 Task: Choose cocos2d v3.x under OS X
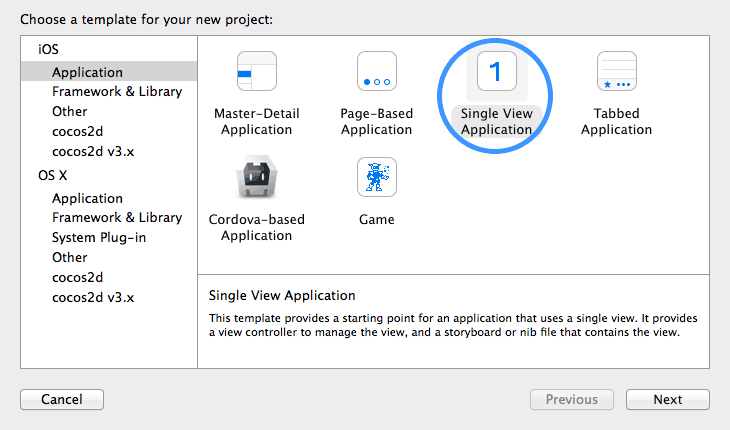click(x=92, y=297)
